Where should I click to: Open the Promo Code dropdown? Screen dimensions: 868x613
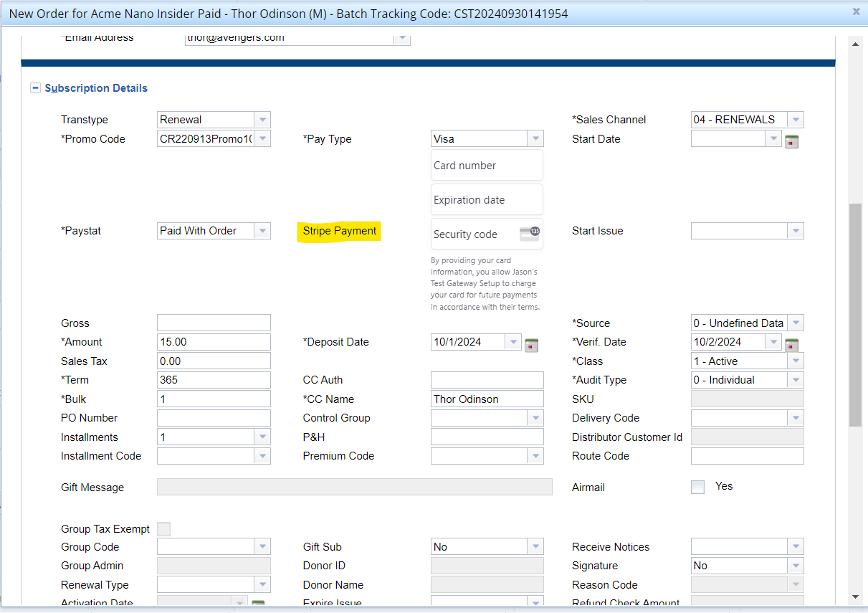262,139
